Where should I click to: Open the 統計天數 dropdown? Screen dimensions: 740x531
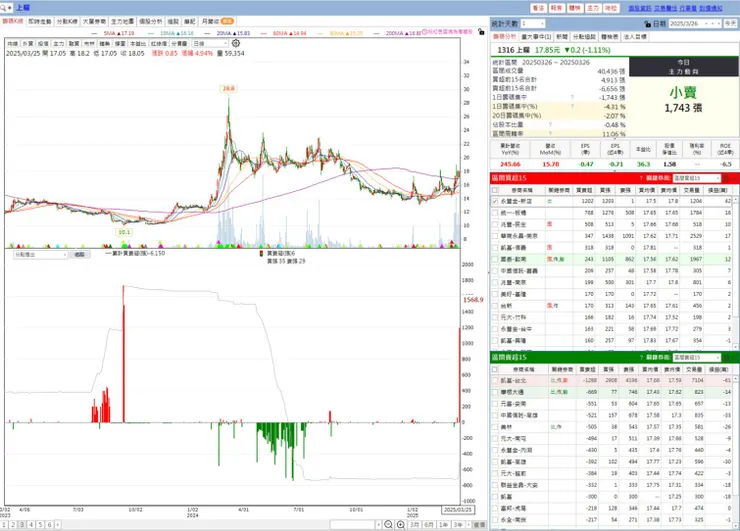(533, 24)
